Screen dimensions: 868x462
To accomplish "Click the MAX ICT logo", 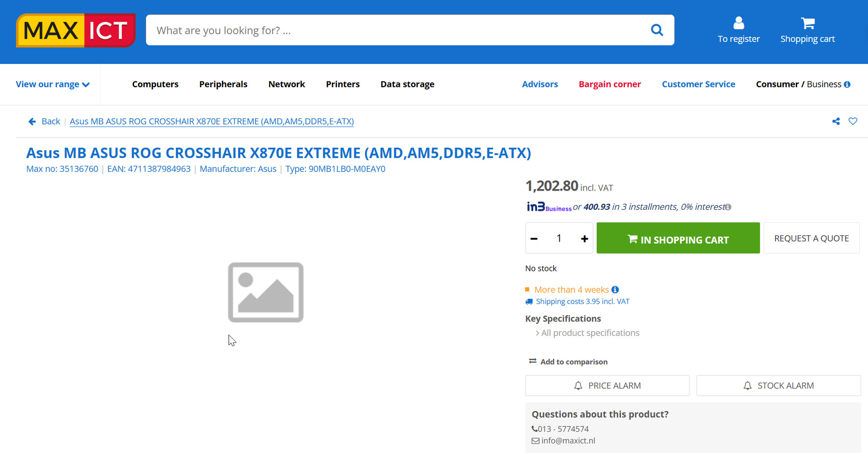I will click(x=76, y=30).
